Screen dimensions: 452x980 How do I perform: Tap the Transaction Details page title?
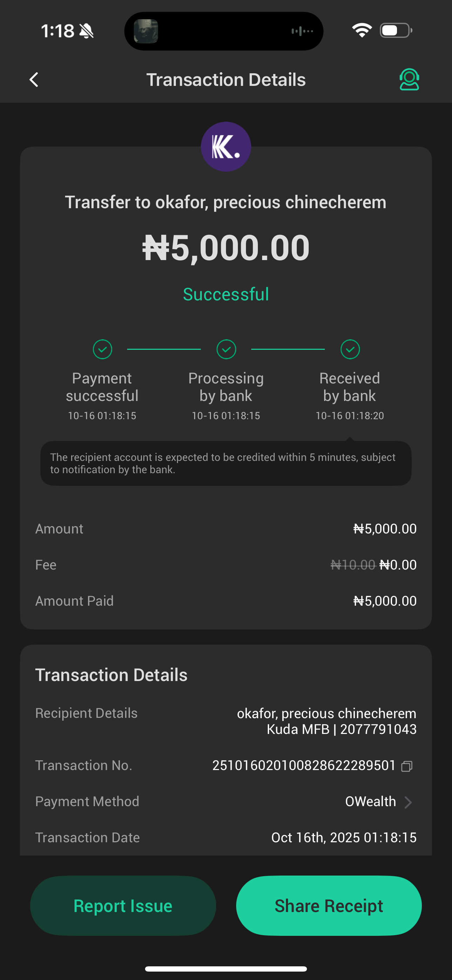point(226,80)
